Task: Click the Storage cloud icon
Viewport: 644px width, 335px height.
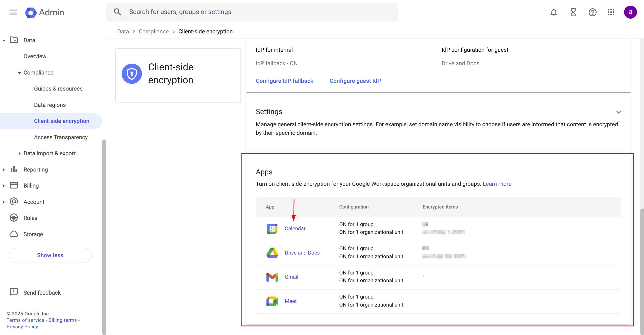Action: [x=14, y=234]
